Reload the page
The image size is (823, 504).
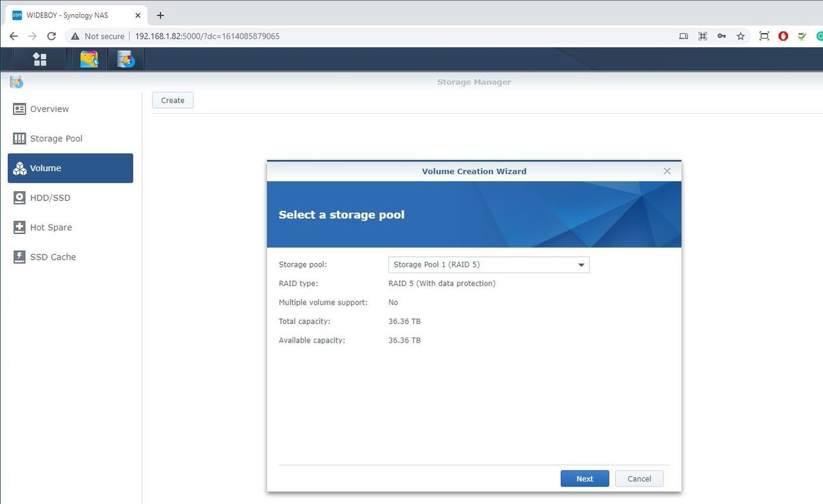click(52, 36)
